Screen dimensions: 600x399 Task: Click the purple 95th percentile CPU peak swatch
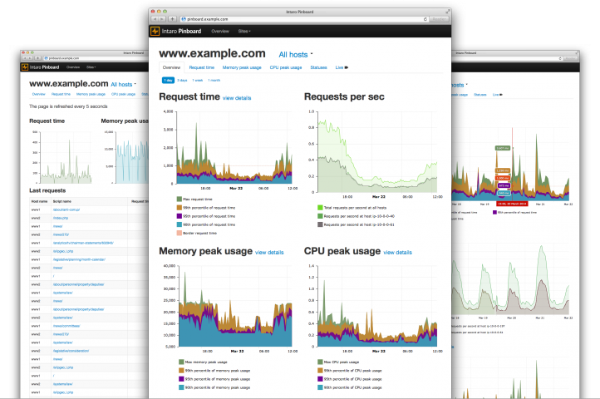tap(320, 379)
